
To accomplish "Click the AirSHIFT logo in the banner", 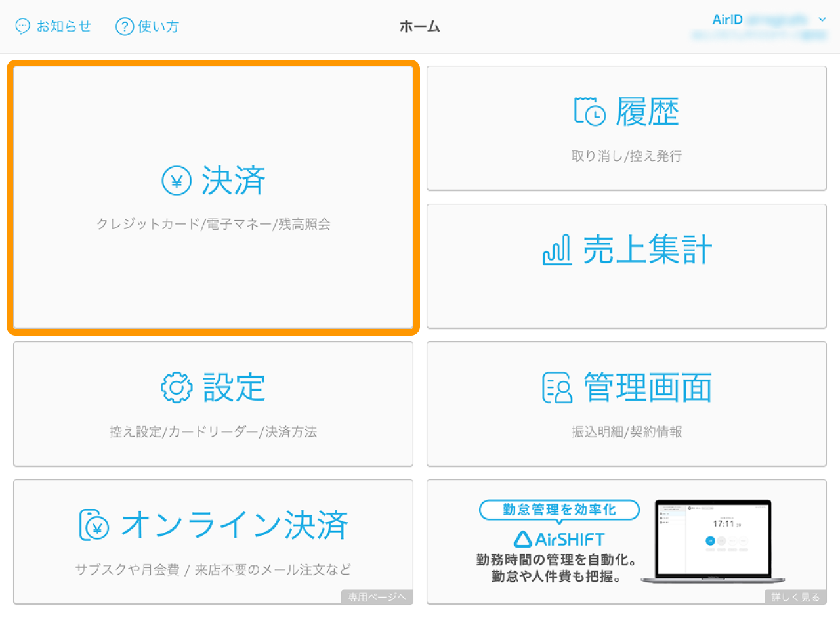I will click(x=559, y=539).
